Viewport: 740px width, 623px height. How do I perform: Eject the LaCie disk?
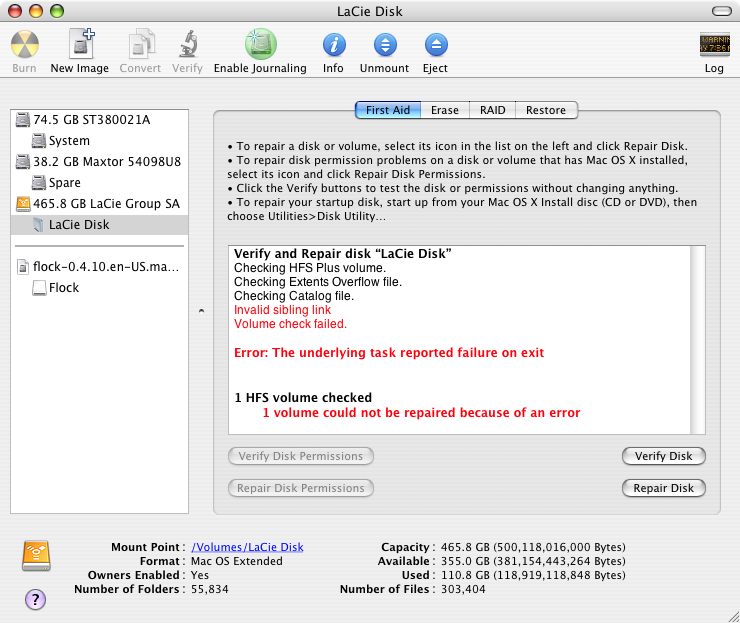point(436,45)
